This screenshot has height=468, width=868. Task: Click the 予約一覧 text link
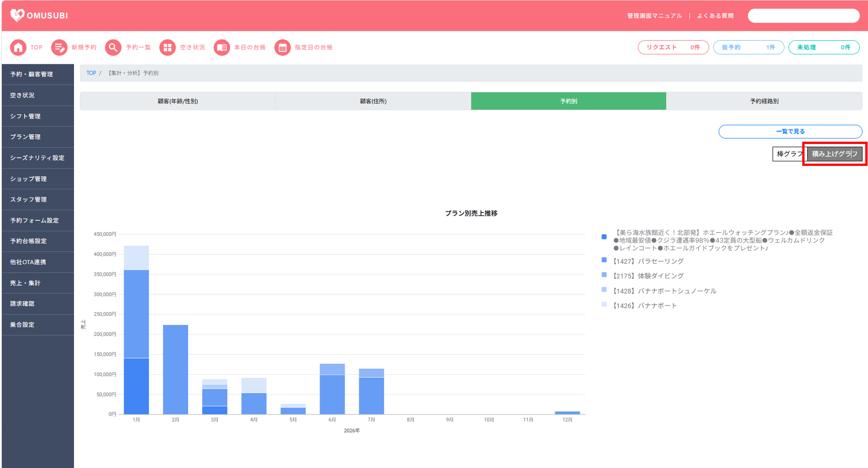138,47
